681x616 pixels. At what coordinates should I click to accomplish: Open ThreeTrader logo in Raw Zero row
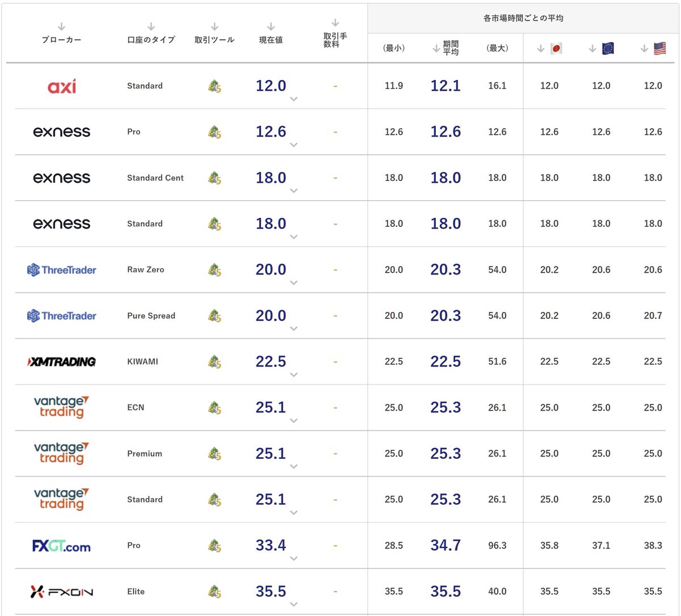pos(62,269)
